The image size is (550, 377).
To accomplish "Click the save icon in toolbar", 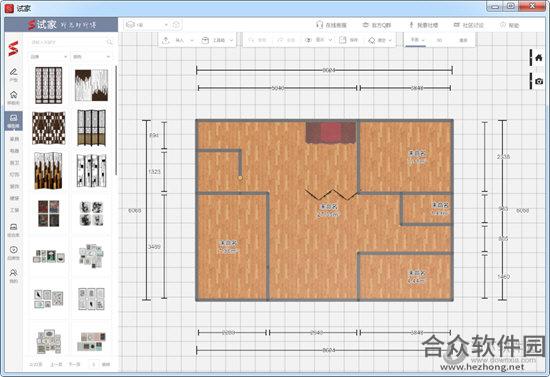I will (x=343, y=40).
